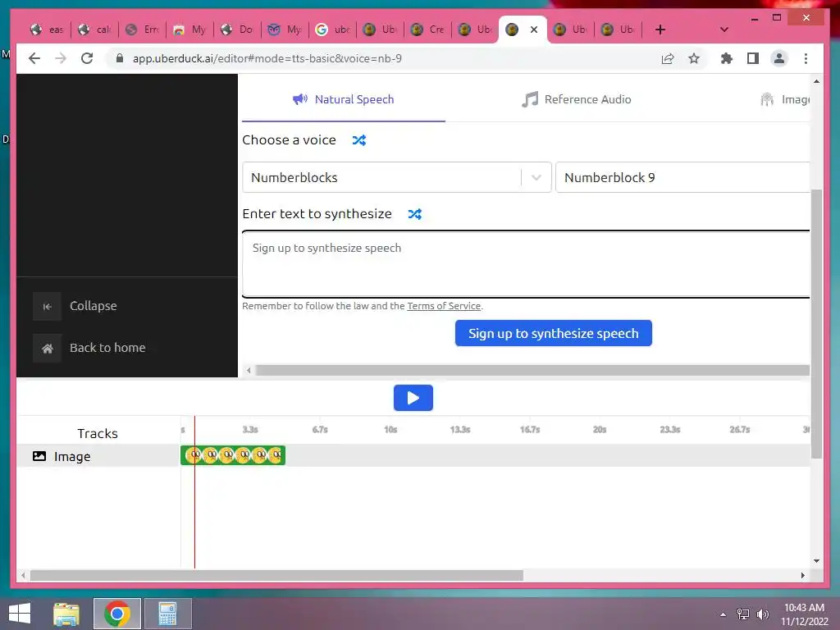Click the address bar URL
Screen dimensions: 840x630
pos(267,58)
